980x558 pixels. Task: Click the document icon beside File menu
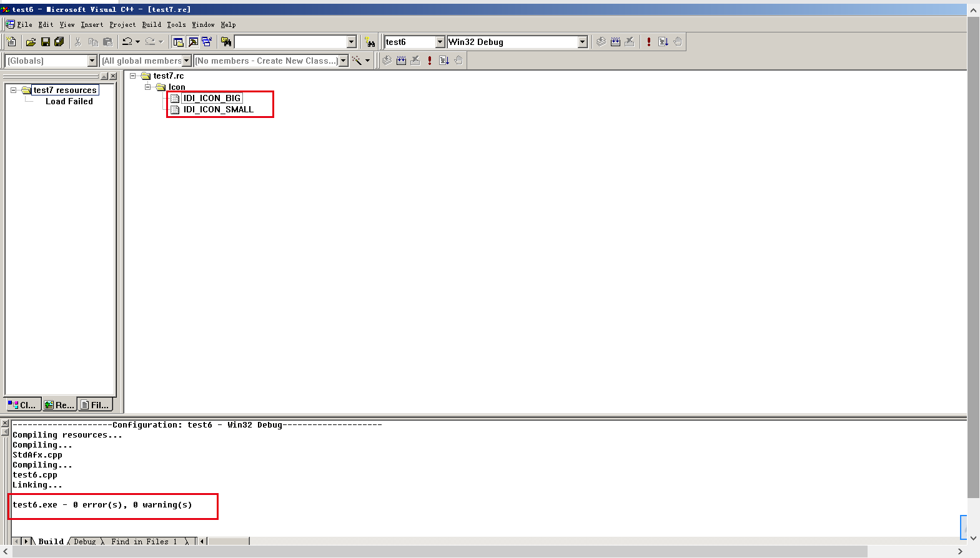click(x=10, y=24)
